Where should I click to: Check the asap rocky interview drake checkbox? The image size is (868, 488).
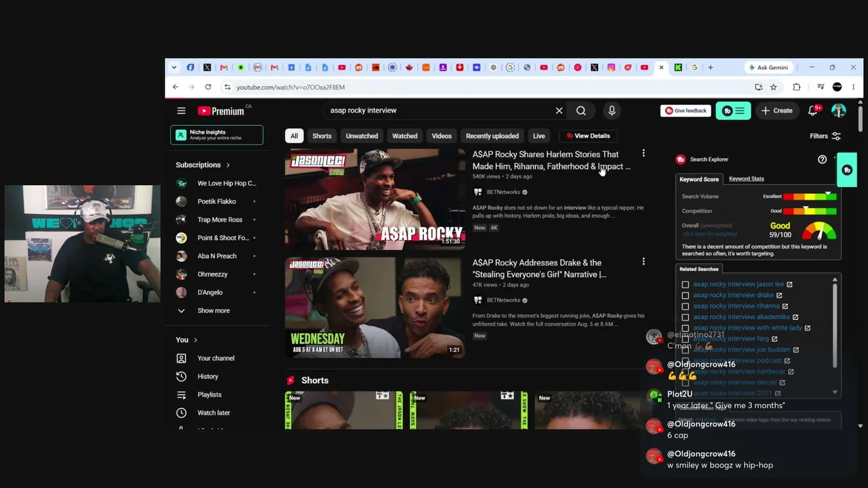click(x=686, y=296)
